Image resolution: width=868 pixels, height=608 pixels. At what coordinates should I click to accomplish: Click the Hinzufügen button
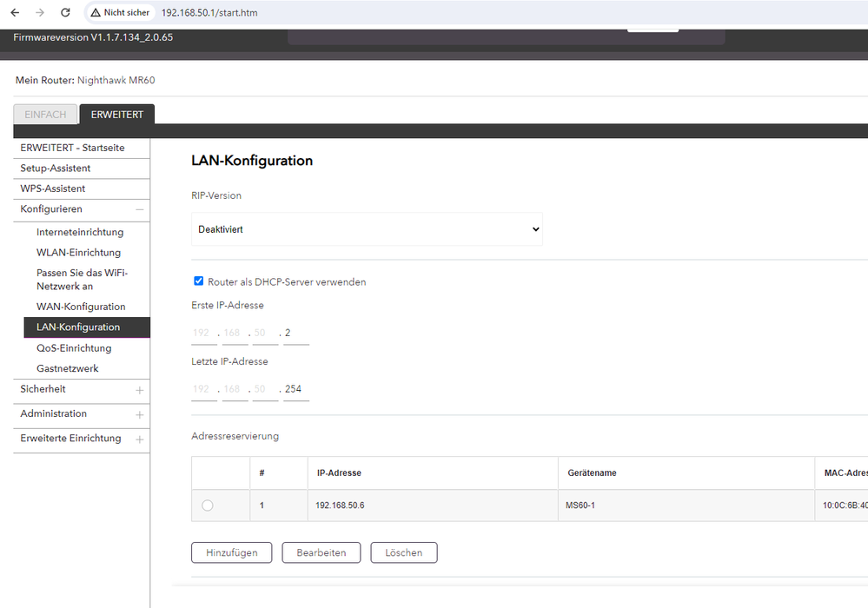coord(231,552)
